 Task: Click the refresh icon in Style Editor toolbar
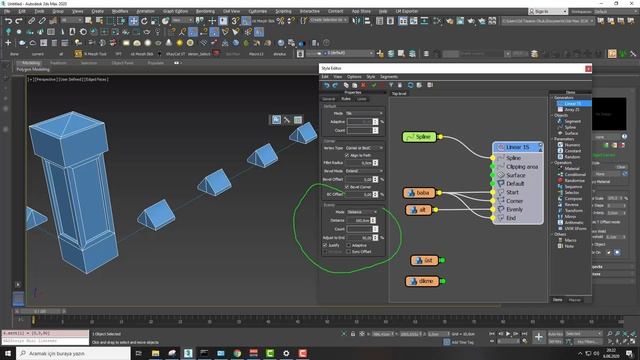[x=410, y=85]
